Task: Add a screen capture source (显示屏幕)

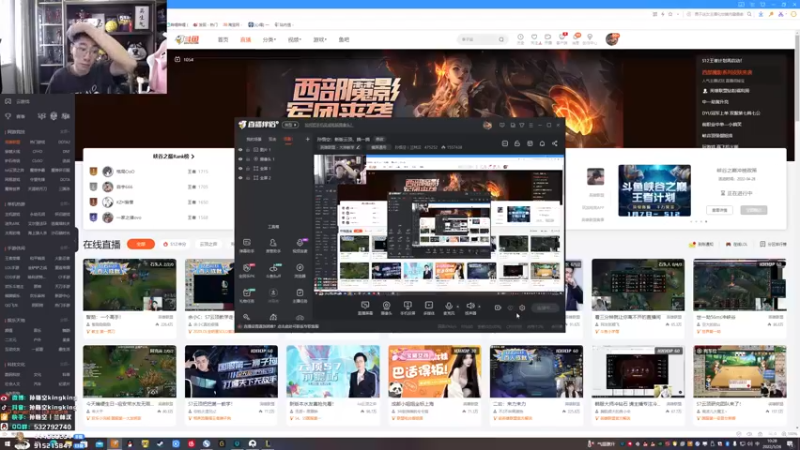Action: coord(365,308)
